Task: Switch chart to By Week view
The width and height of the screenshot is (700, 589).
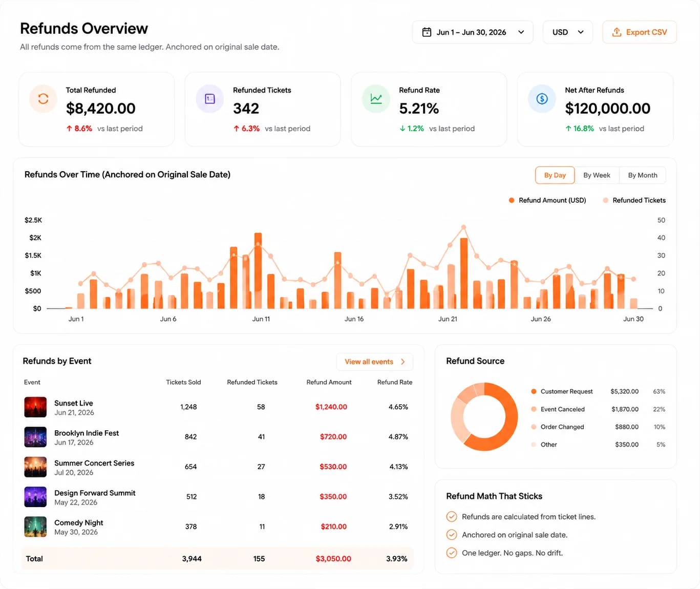Action: pyautogui.click(x=597, y=175)
